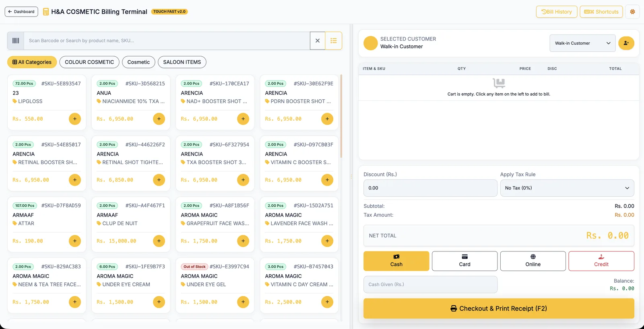Clear the product search with X icon
Screen dimensions: 644x329
coord(318,41)
